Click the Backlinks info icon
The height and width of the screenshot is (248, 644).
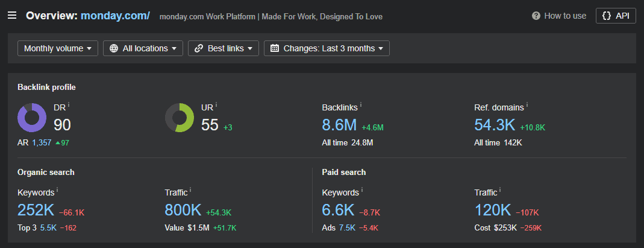click(x=361, y=105)
